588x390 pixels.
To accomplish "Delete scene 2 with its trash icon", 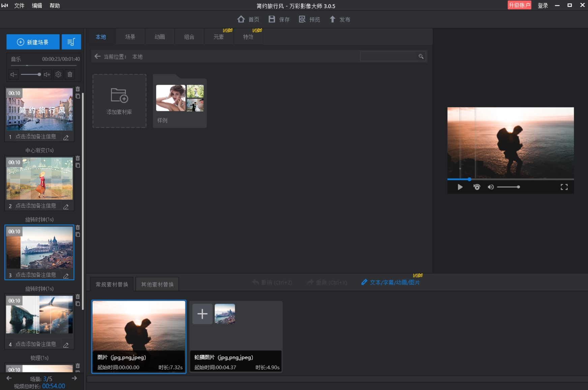I will tap(78, 158).
